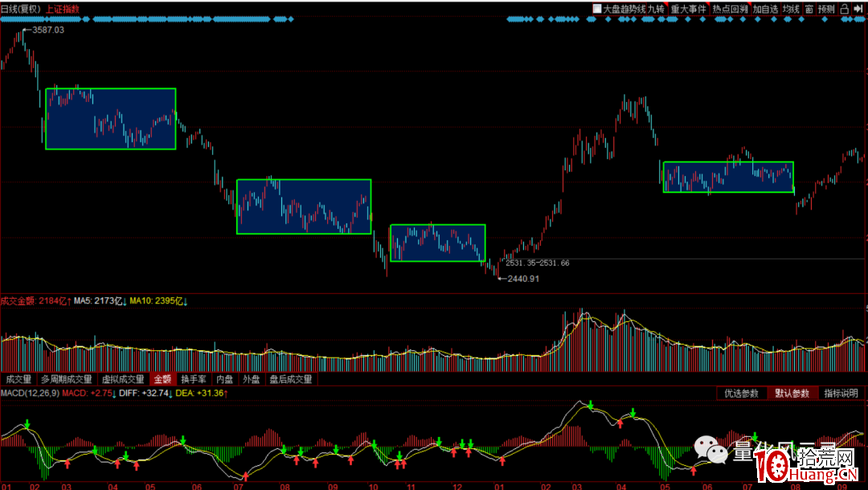
Task: Switch to the 外盘 tab
Action: 252,379
